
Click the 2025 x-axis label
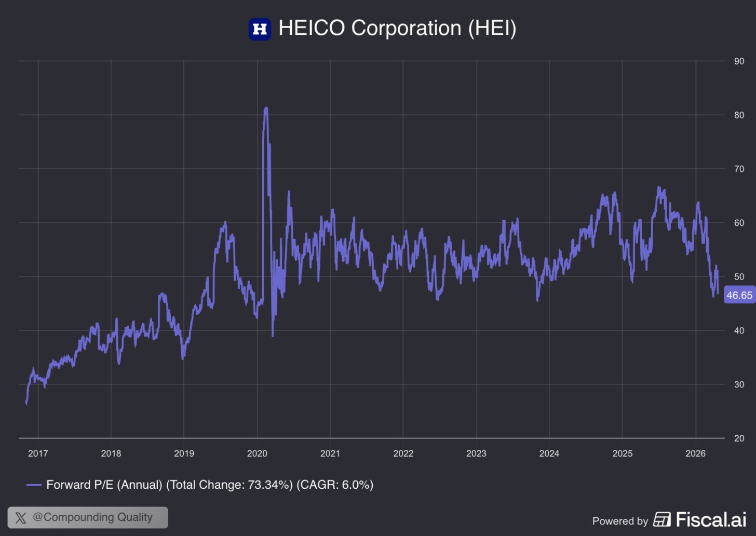click(623, 453)
